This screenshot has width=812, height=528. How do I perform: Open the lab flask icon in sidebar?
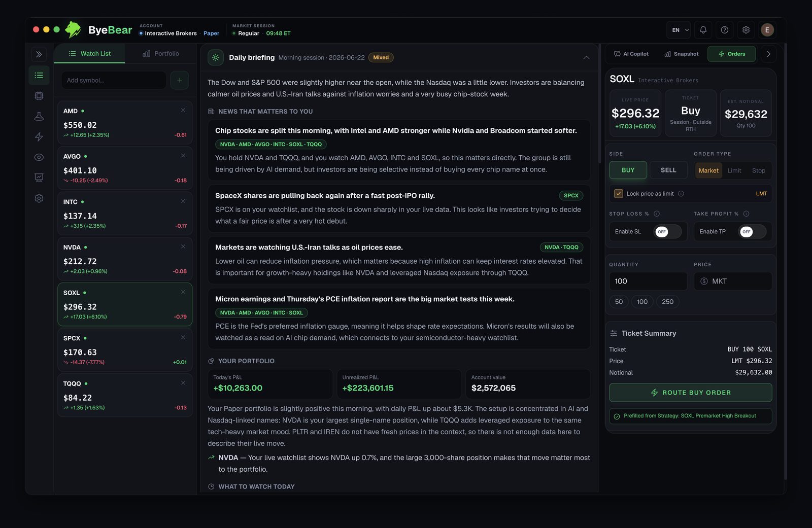[39, 116]
